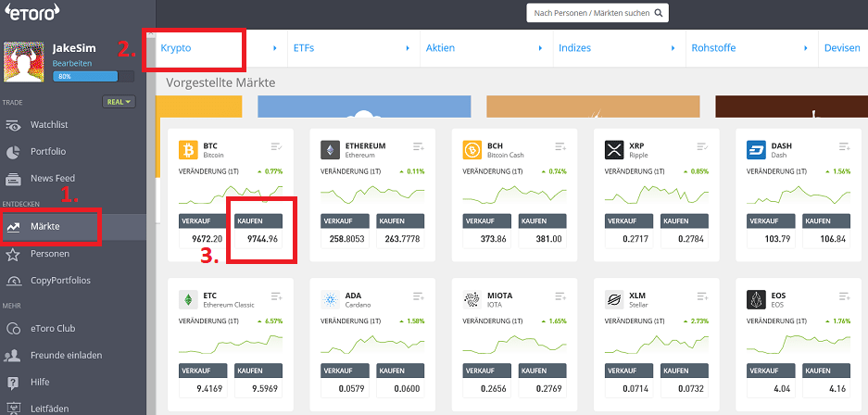Add DASH to watchlist icon

pos(844,146)
